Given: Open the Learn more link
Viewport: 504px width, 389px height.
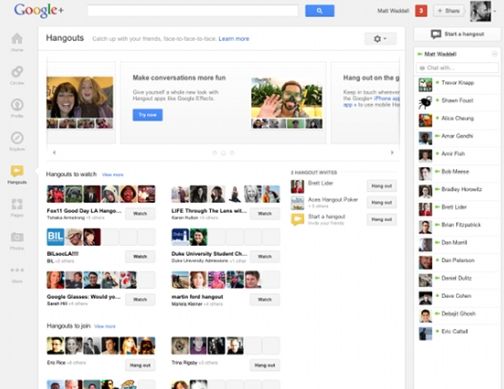Looking at the screenshot, I should (x=234, y=39).
